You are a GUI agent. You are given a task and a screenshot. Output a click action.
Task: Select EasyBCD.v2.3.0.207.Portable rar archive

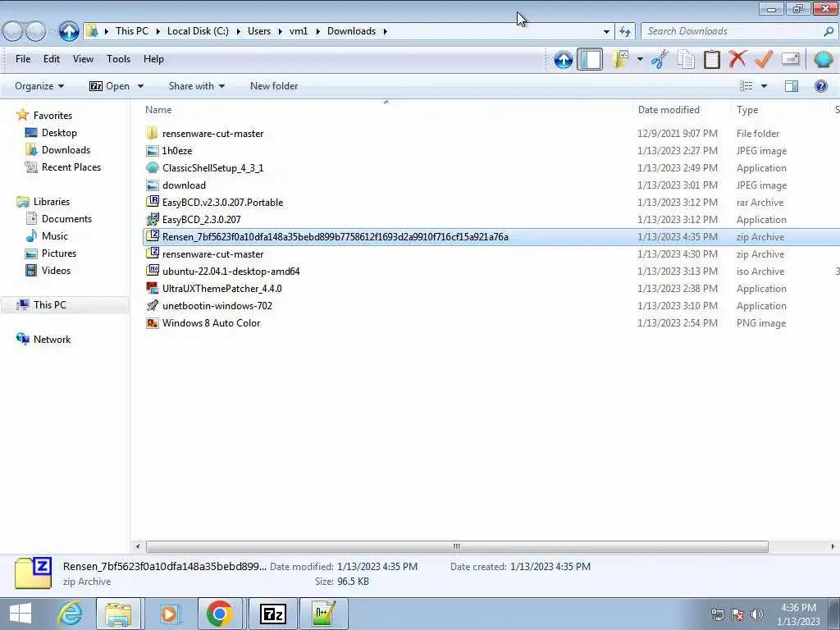(x=222, y=202)
